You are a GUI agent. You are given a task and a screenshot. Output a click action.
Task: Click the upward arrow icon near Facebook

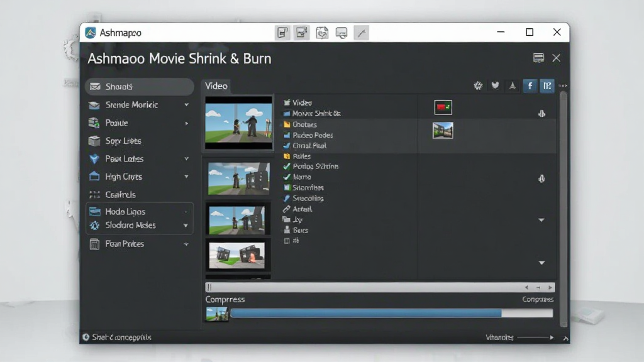click(x=512, y=85)
